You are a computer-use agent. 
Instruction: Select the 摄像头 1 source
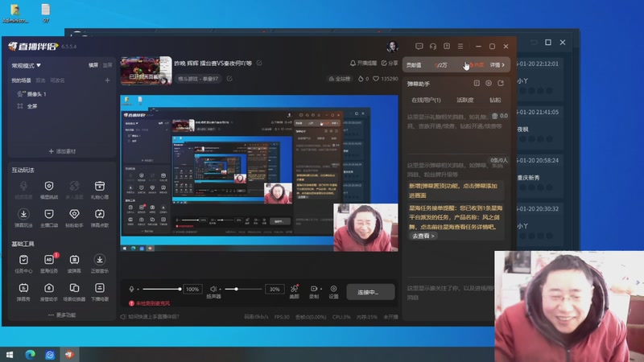(x=32, y=94)
